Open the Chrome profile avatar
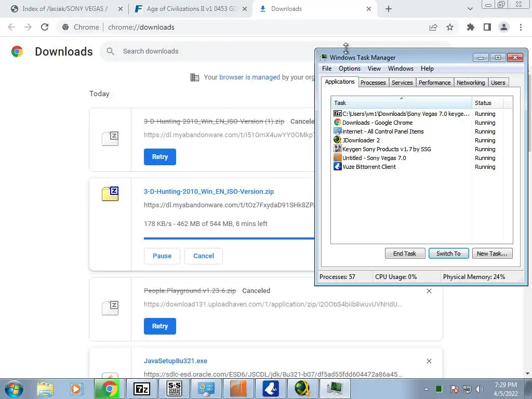Screen dimensions: 532x399 click(504, 27)
